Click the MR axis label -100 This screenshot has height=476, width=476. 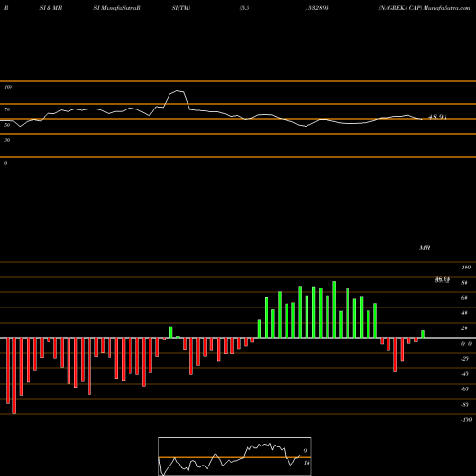pyautogui.click(x=466, y=420)
